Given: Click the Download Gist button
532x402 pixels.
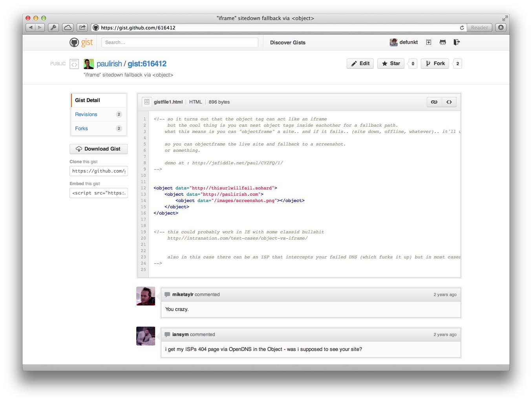Looking at the screenshot, I should (x=99, y=149).
